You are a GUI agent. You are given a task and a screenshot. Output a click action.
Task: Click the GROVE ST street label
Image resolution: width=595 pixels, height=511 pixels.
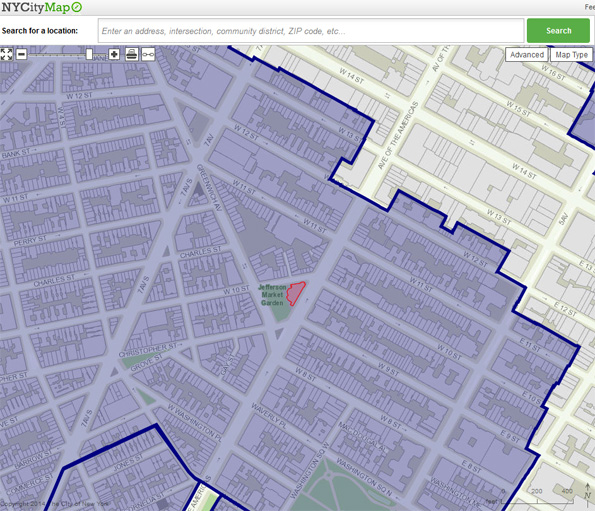coord(146,363)
